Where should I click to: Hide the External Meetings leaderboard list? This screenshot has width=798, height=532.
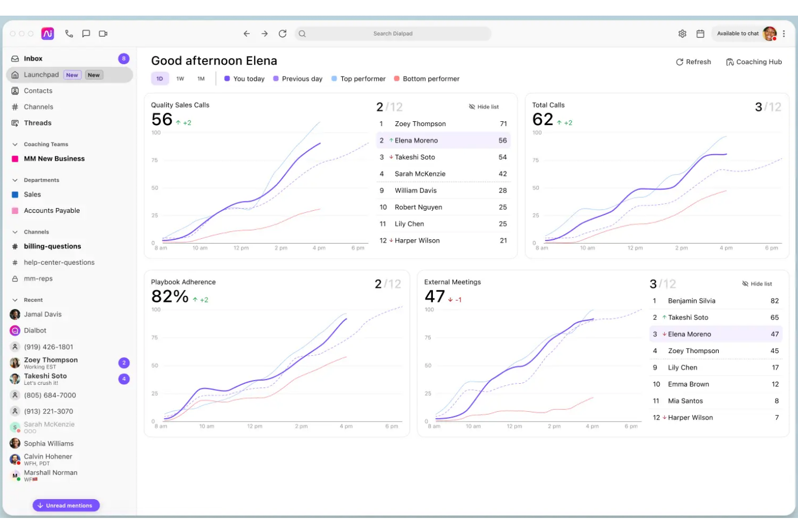pyautogui.click(x=757, y=283)
